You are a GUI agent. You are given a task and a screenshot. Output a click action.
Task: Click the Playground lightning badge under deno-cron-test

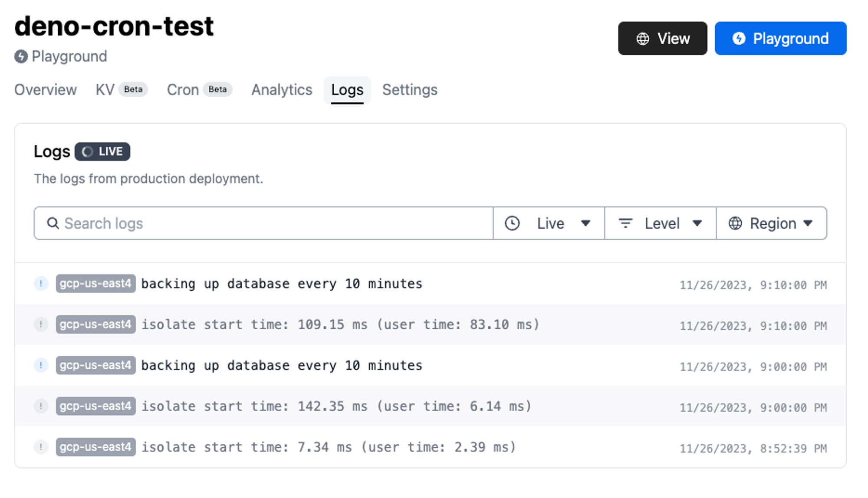click(20, 56)
